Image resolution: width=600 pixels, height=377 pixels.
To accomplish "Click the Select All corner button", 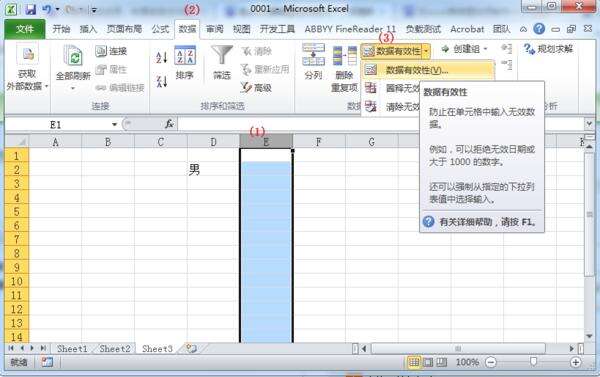I will 17,142.
